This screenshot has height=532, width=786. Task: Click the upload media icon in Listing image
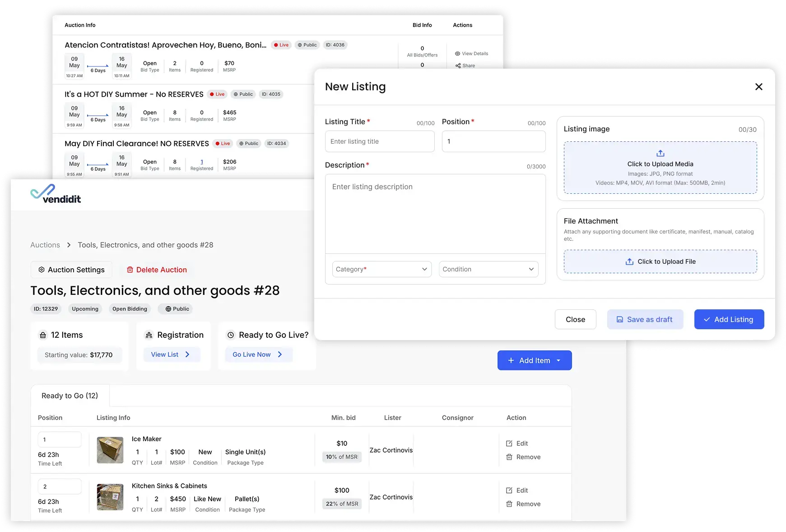(660, 153)
